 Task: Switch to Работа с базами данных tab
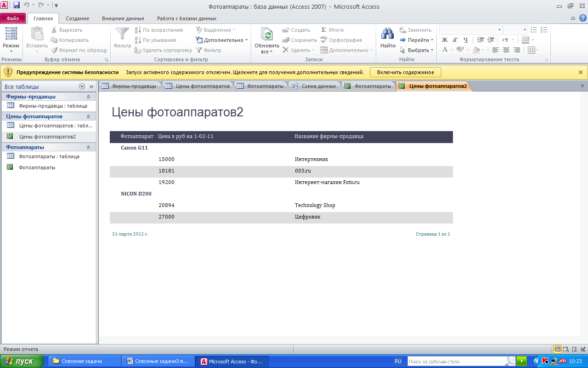(187, 18)
